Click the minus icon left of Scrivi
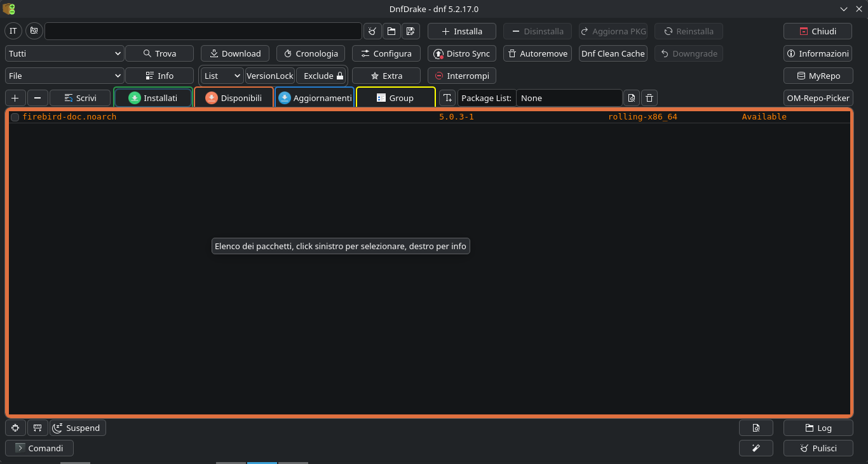The width and height of the screenshot is (868, 464). point(37,98)
